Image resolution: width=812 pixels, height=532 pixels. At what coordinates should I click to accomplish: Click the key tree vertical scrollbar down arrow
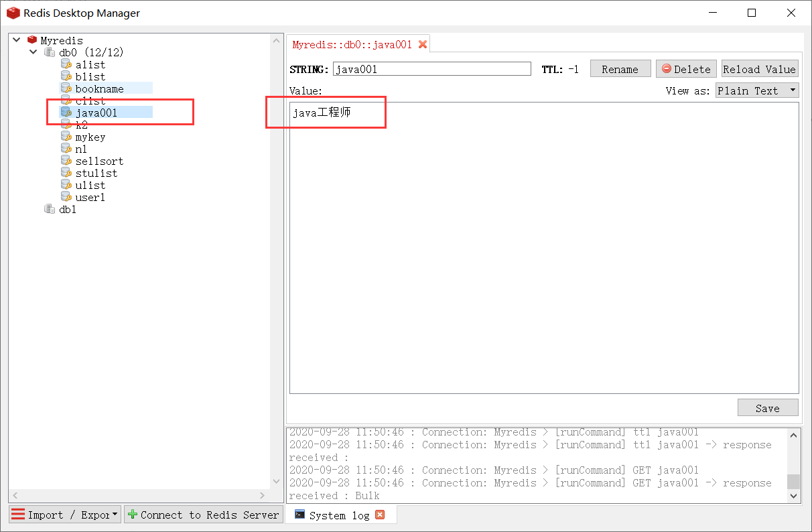pyautogui.click(x=277, y=481)
